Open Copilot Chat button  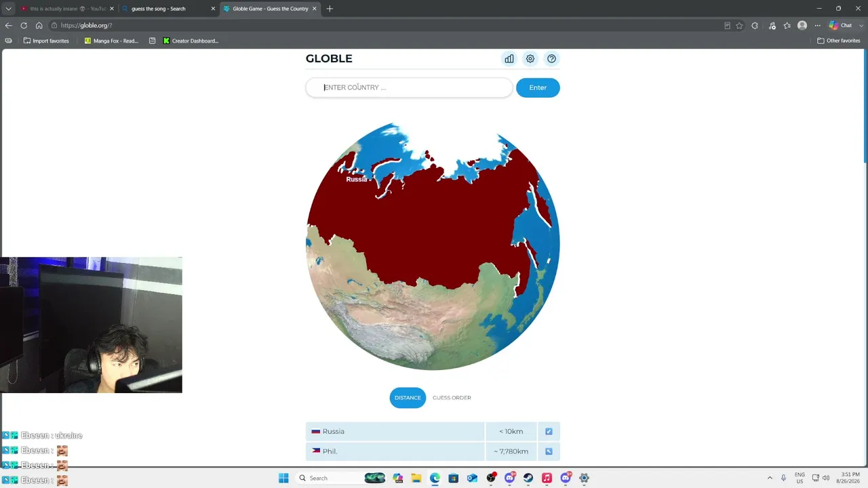pos(841,26)
